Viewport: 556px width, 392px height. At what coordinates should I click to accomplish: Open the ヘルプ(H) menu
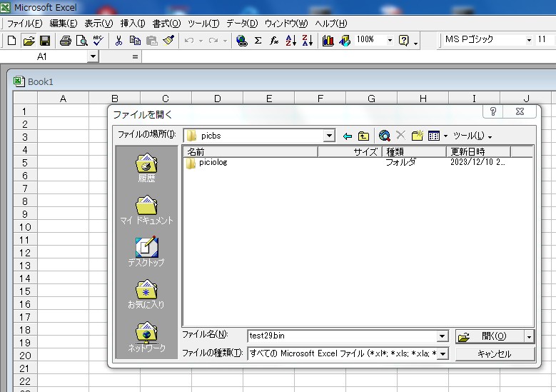click(331, 24)
